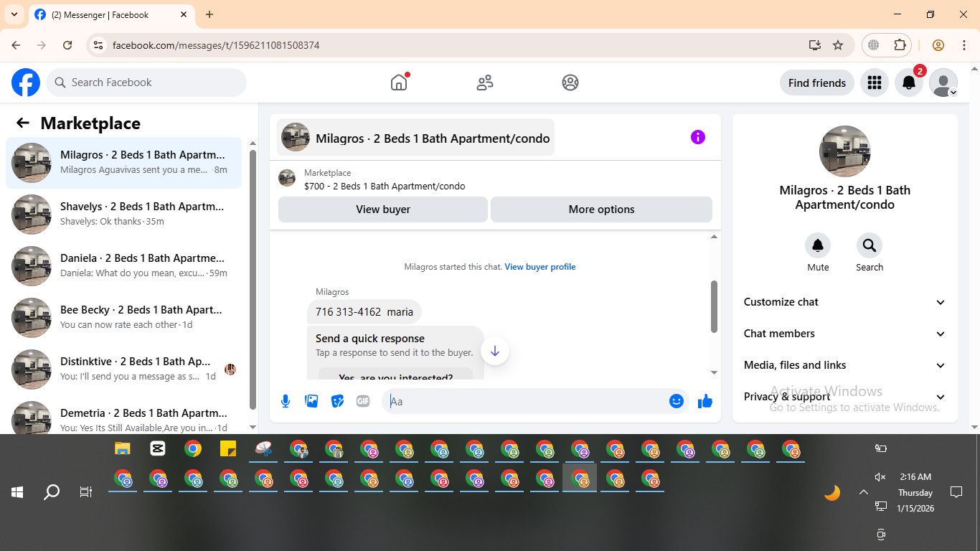
Task: Open the Facebook menu grid icon
Action: tap(874, 83)
